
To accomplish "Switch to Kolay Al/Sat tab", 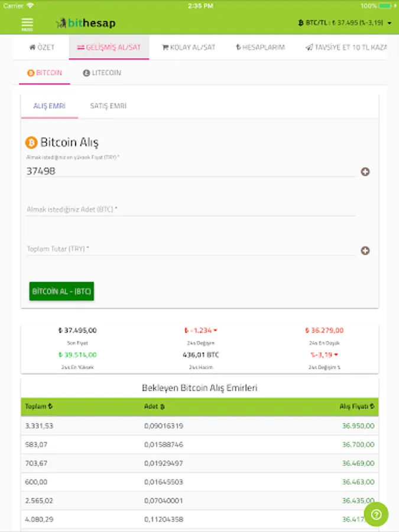I will pos(189,47).
